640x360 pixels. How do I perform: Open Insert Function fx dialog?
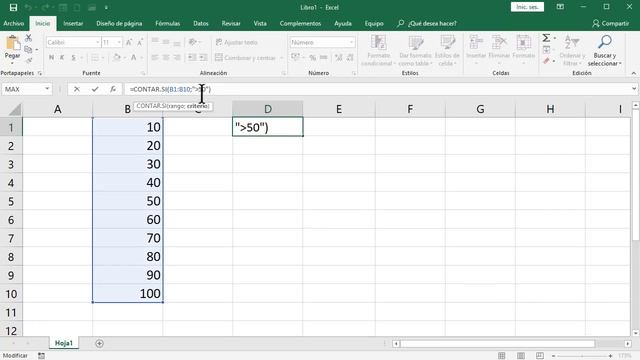(x=113, y=89)
